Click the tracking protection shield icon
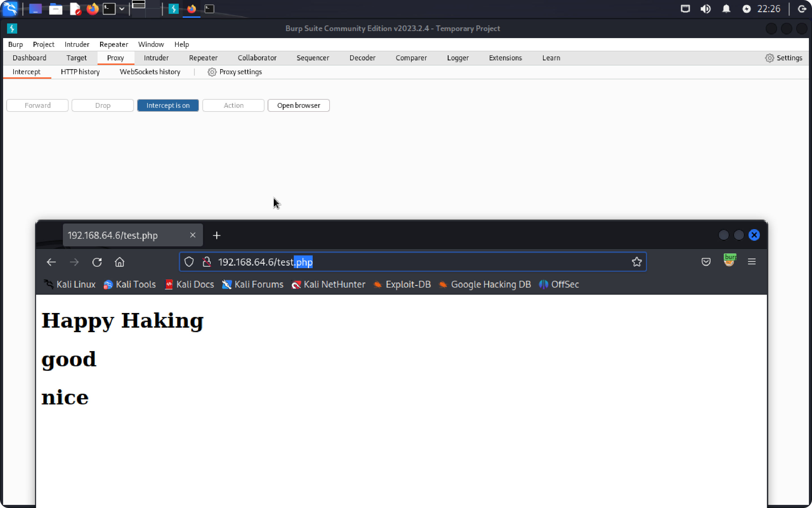 click(x=189, y=262)
